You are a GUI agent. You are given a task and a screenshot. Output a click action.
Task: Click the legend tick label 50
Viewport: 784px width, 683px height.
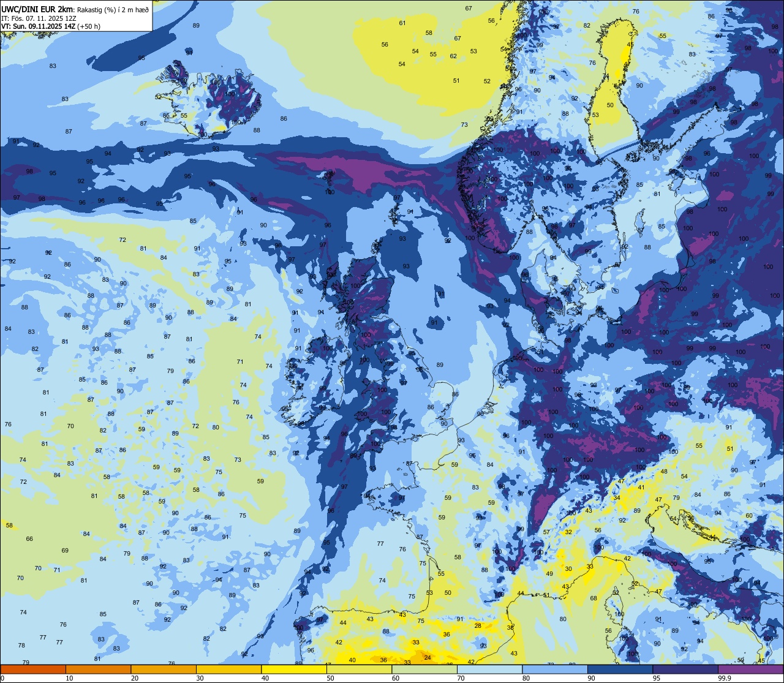tap(330, 678)
